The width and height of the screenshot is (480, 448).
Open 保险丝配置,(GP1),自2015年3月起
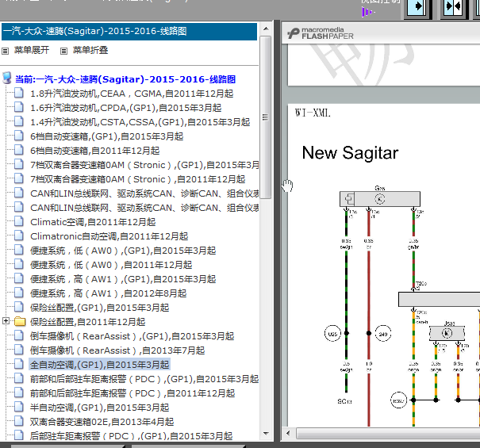(99, 308)
